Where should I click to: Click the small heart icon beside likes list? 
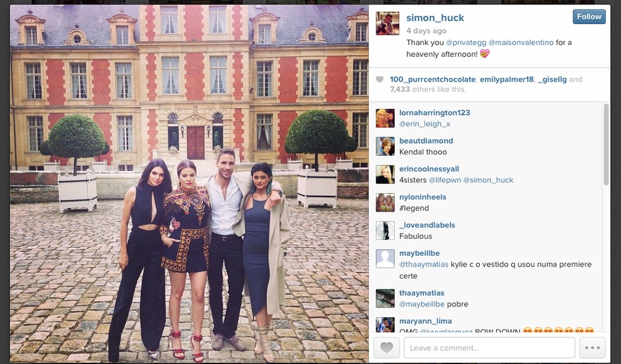(380, 80)
